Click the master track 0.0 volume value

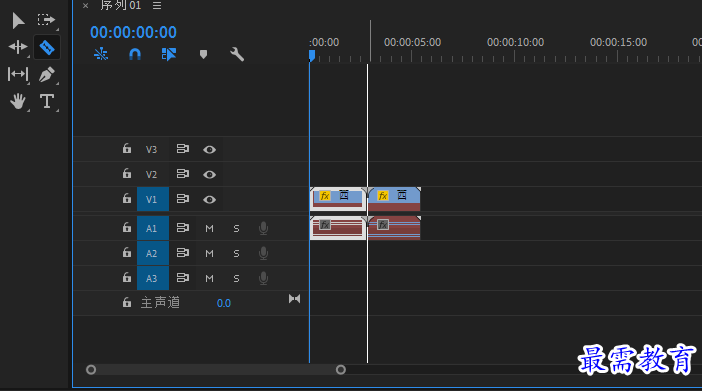point(224,303)
